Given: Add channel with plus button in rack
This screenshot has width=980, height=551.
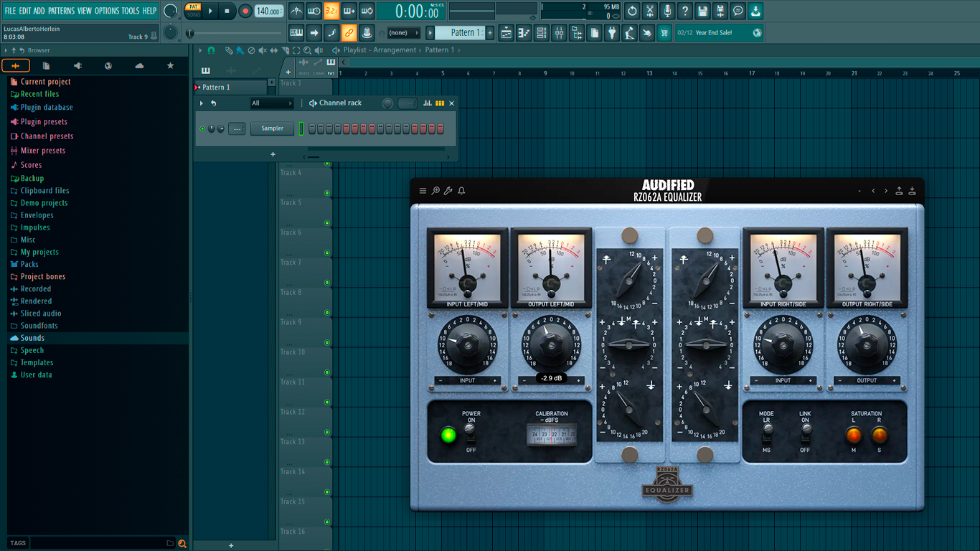Looking at the screenshot, I should point(273,154).
